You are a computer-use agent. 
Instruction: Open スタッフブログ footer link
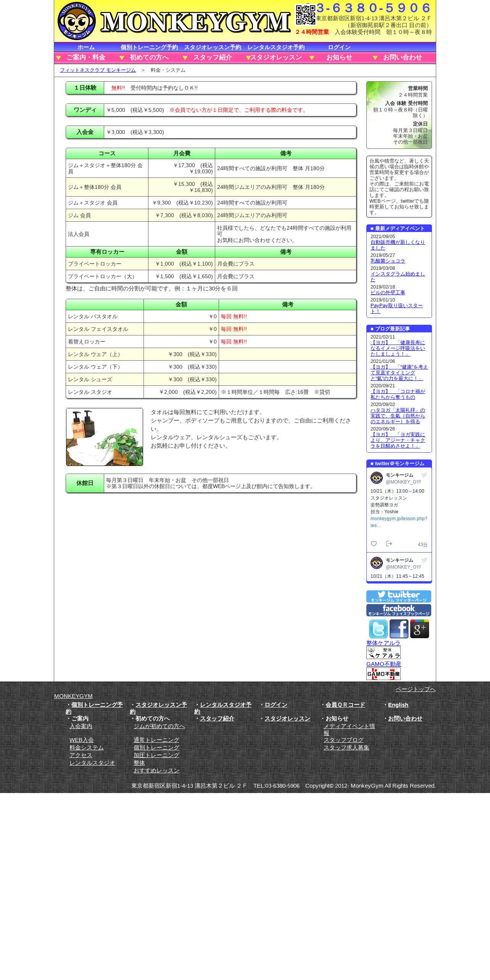(343, 740)
